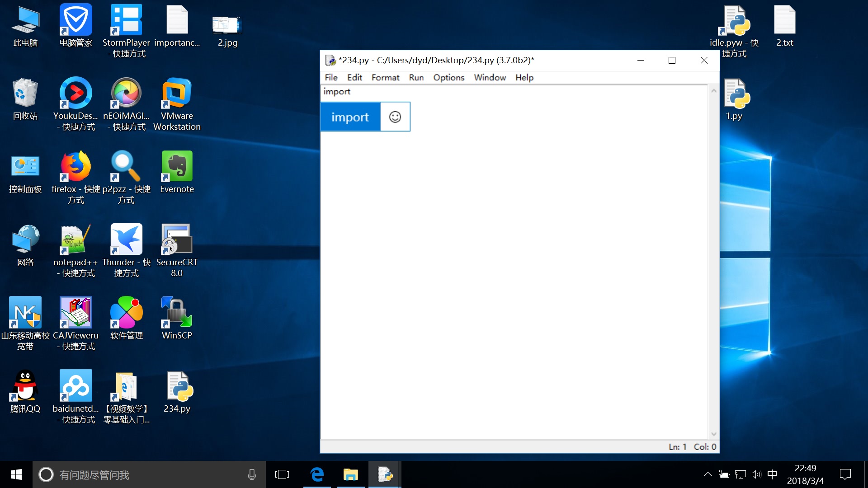Click the scrollbar down arrow in editor
Screen dimensions: 868x488
click(714, 434)
